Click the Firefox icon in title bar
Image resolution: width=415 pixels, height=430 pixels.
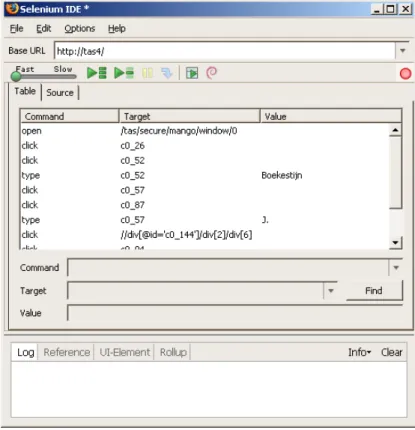[12, 9]
